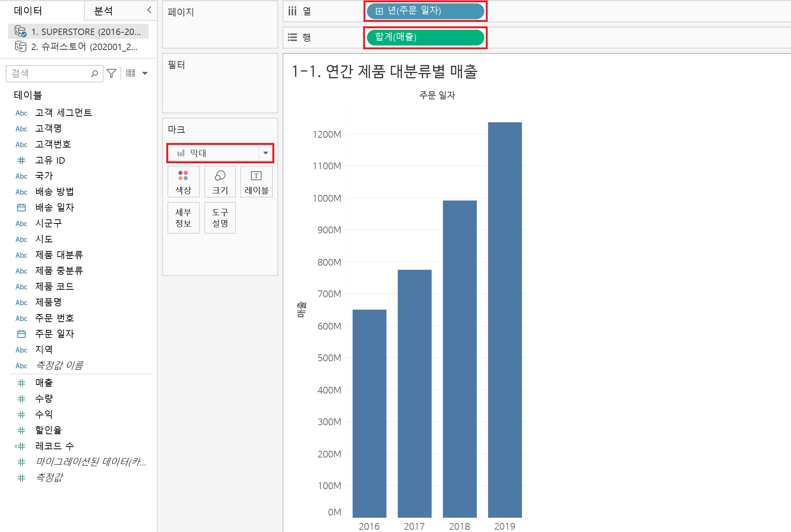Select the SUPERSTORE (2016-20...) data source icon
Viewport: 791px width, 532px height.
[20, 32]
